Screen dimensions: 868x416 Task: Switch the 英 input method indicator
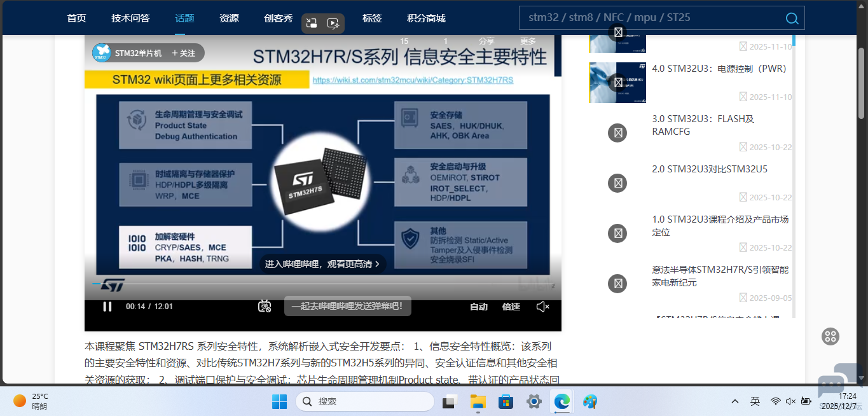[x=755, y=401]
